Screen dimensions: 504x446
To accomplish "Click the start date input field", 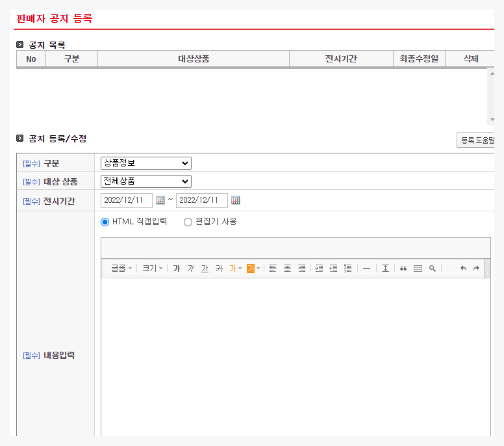I will [x=127, y=200].
